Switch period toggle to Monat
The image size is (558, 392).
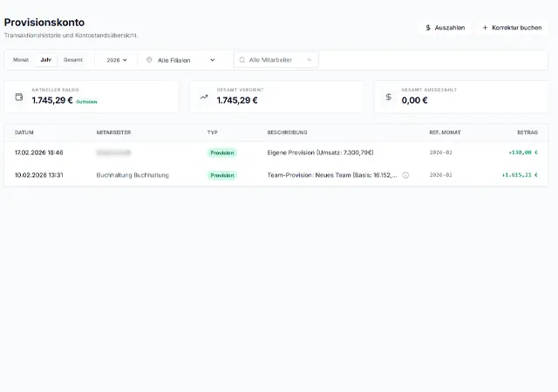click(21, 60)
